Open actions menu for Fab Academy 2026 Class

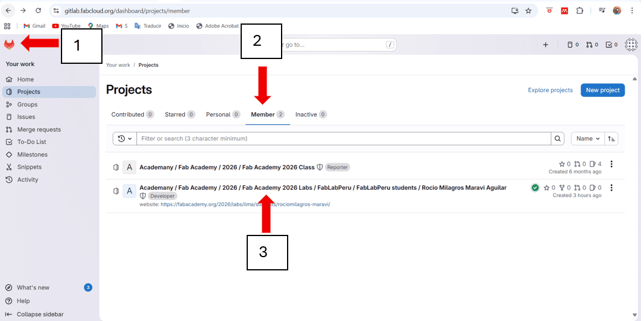611,164
